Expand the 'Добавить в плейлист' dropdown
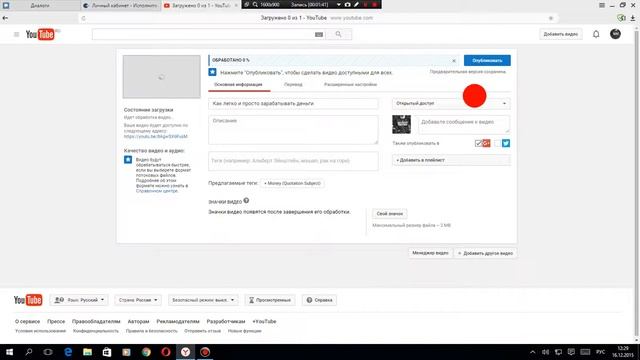 (x=451, y=160)
